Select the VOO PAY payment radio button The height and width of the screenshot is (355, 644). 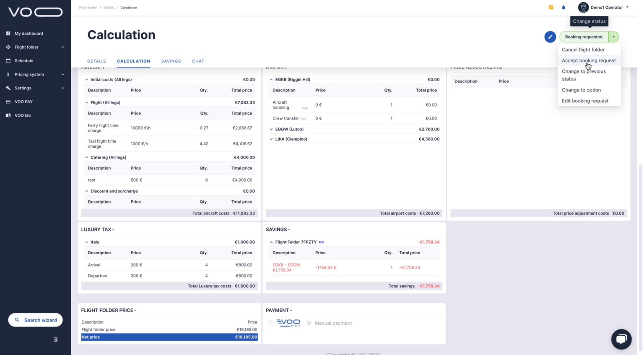coord(270,323)
